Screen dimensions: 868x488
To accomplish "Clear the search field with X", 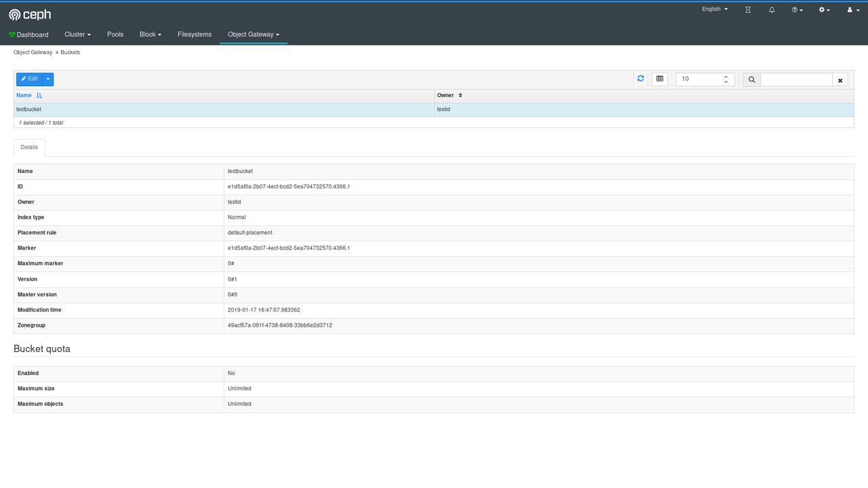I will click(840, 80).
